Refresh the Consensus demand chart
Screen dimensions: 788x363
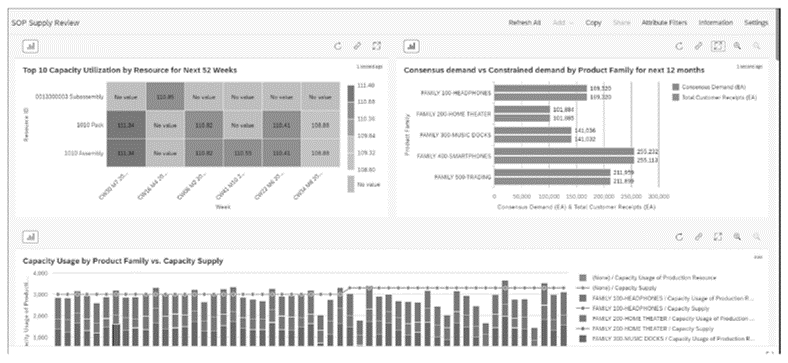click(x=679, y=46)
